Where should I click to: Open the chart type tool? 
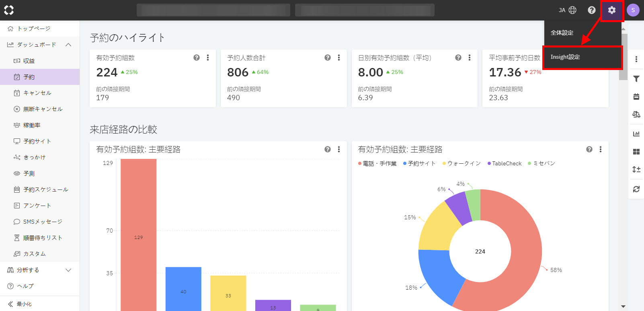636,134
